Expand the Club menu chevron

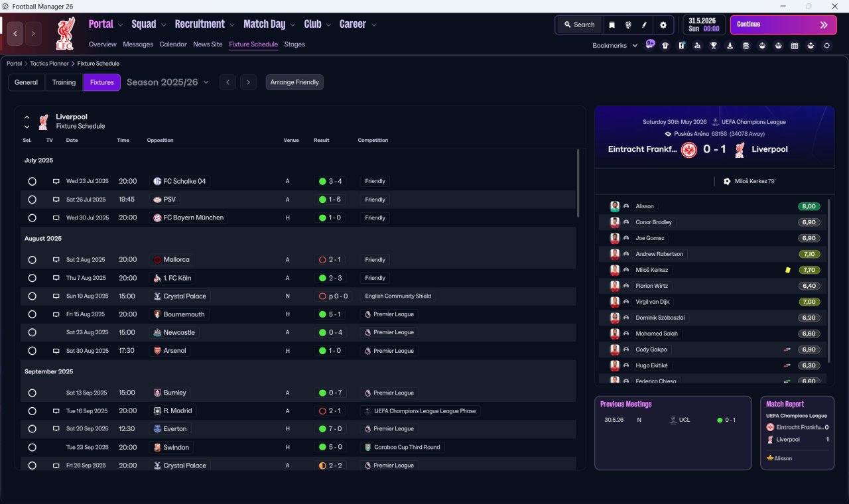pyautogui.click(x=328, y=25)
